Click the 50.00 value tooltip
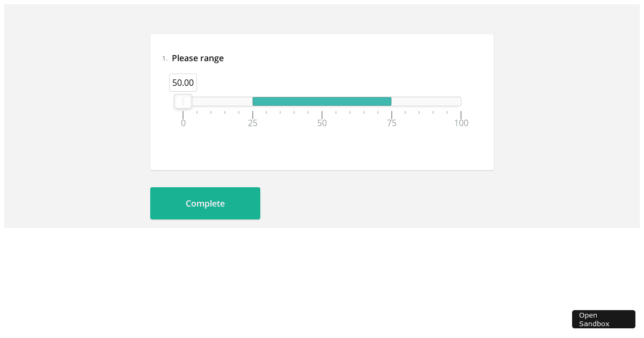Viewport: 644px width, 338px height. coord(183,83)
